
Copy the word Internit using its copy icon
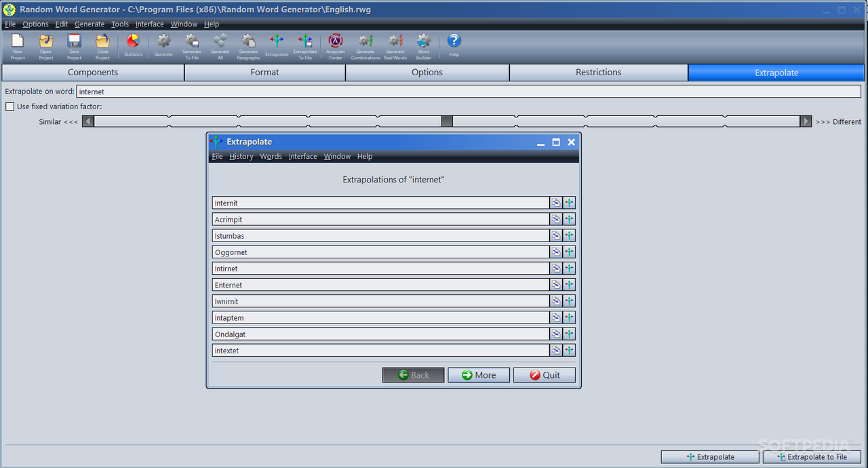556,203
